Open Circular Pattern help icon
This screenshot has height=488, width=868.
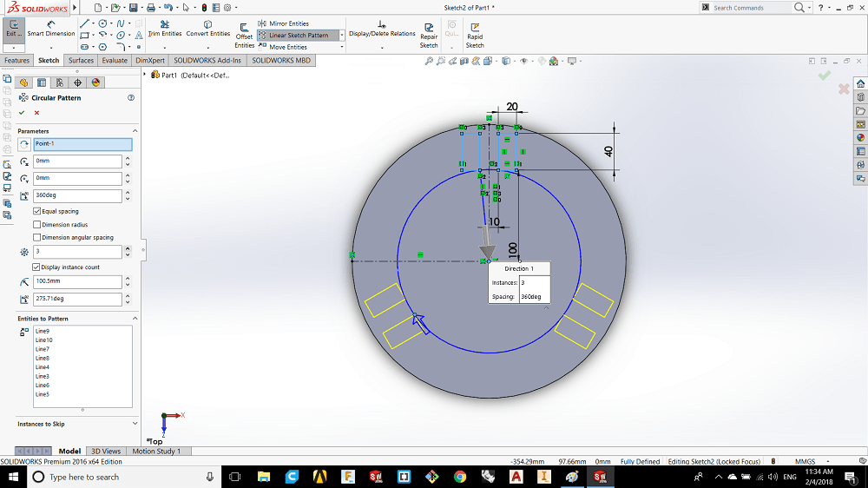131,97
